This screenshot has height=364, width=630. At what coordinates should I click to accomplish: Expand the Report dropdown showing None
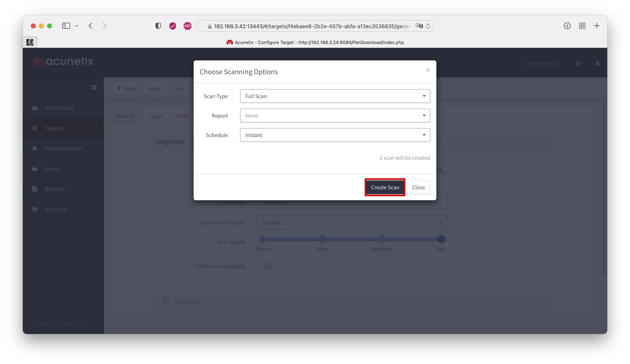point(335,116)
